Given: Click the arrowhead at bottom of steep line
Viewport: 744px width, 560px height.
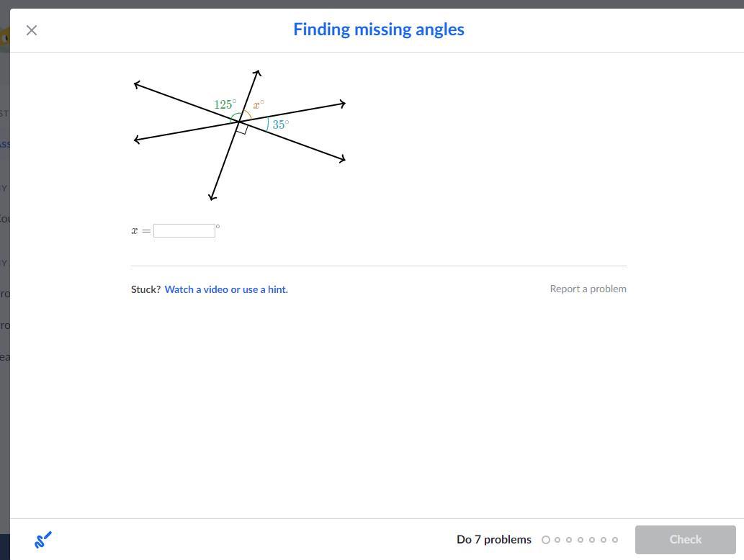Looking at the screenshot, I should [x=212, y=197].
